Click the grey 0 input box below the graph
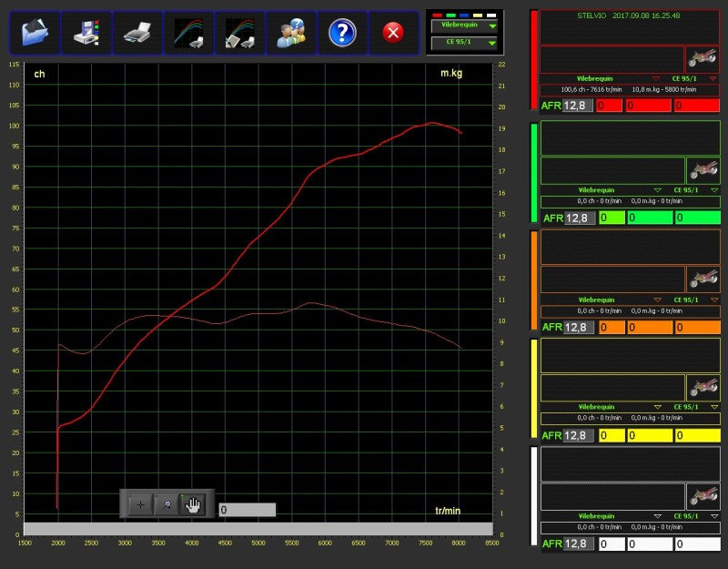The image size is (728, 569). coord(247,510)
